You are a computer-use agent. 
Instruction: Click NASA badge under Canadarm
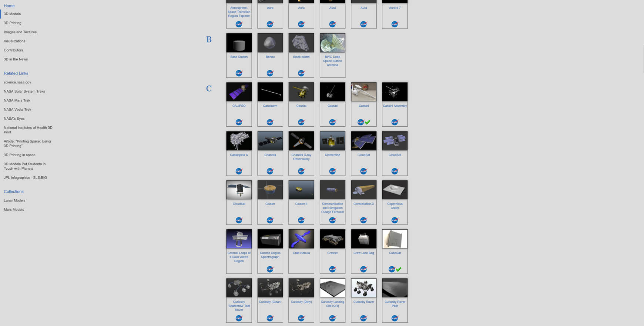(270, 122)
